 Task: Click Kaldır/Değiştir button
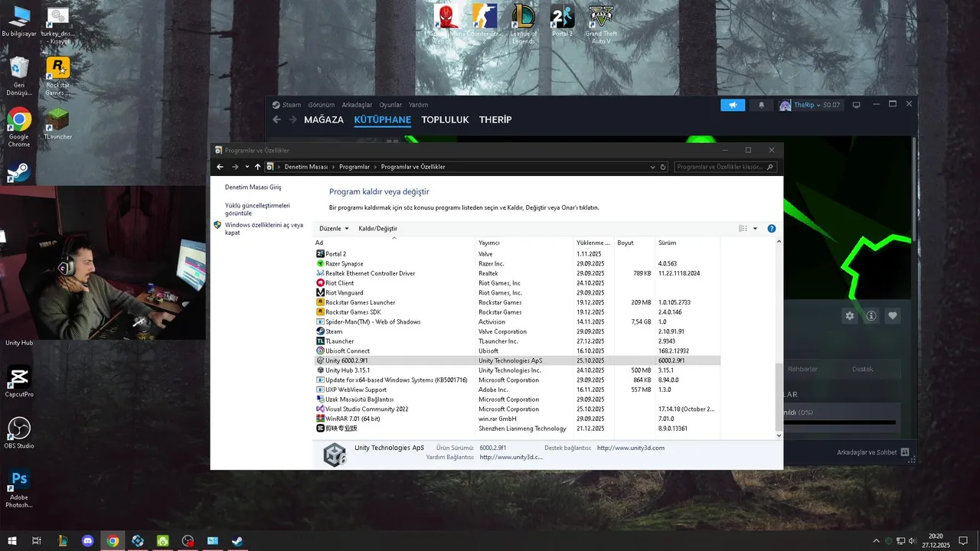click(377, 229)
